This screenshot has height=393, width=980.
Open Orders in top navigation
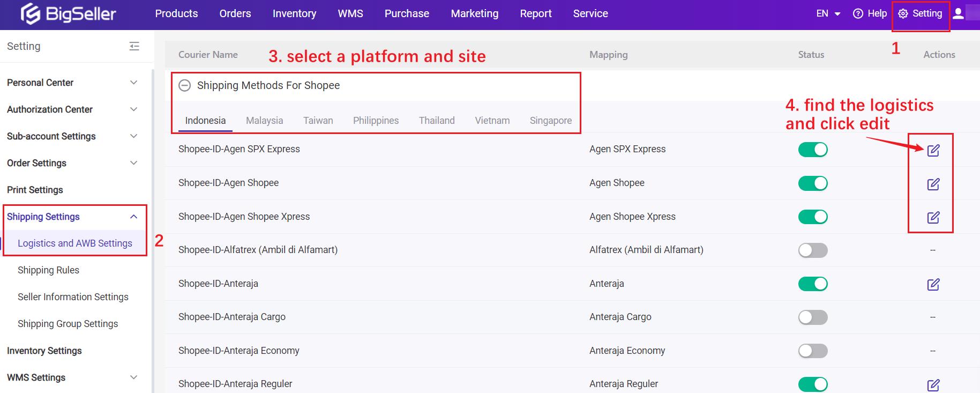click(235, 13)
